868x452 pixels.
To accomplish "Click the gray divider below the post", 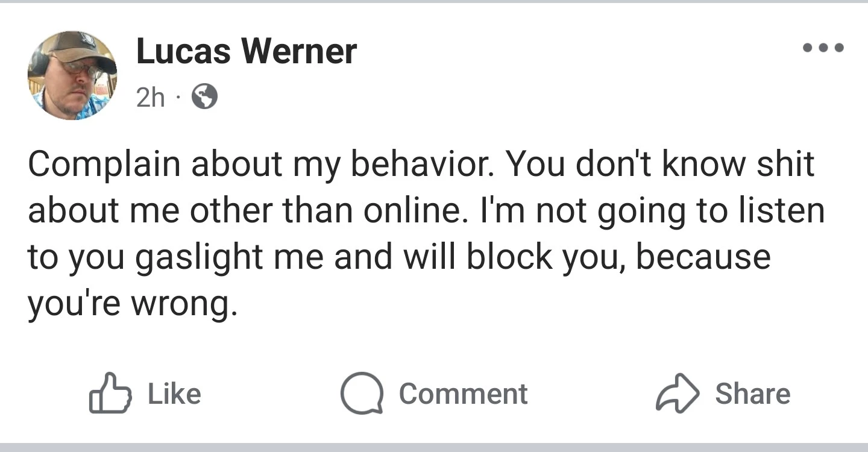I will tap(434, 447).
